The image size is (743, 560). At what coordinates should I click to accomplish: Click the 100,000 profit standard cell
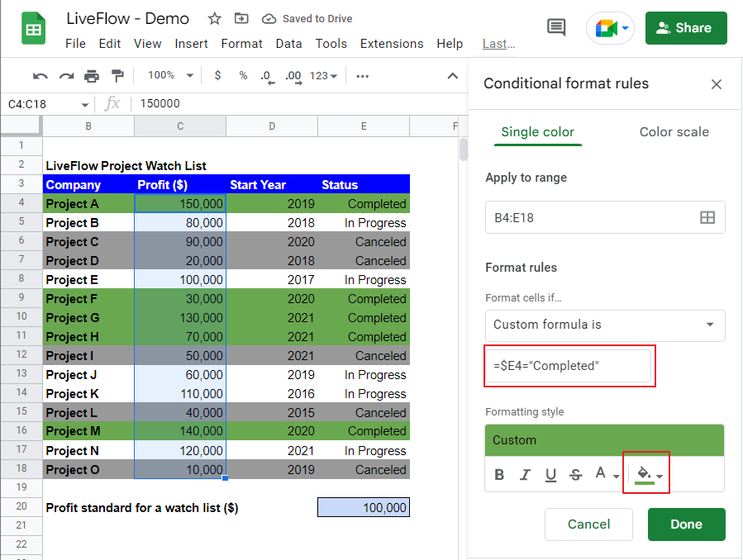tap(364, 507)
